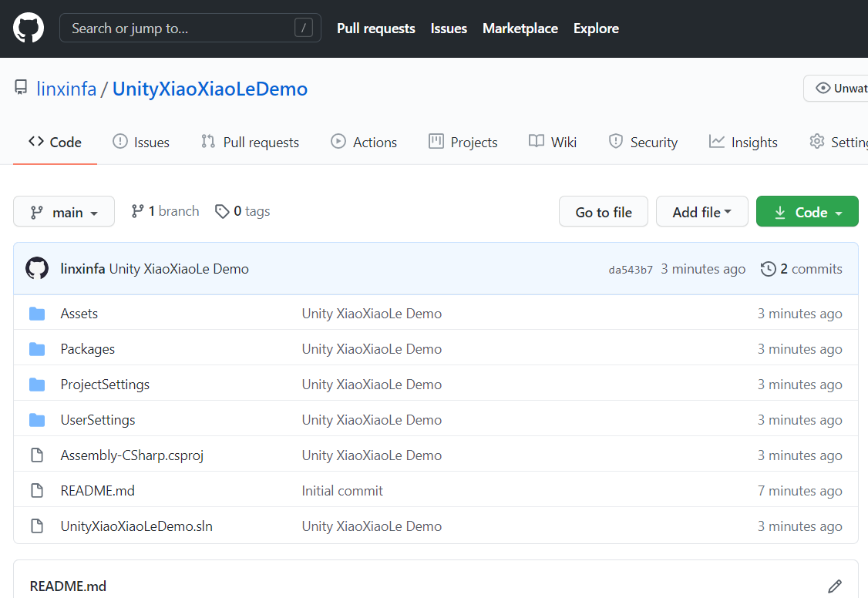Expand the green Code download dropdown
Image resolution: width=868 pixels, height=598 pixels.
pyautogui.click(x=807, y=211)
